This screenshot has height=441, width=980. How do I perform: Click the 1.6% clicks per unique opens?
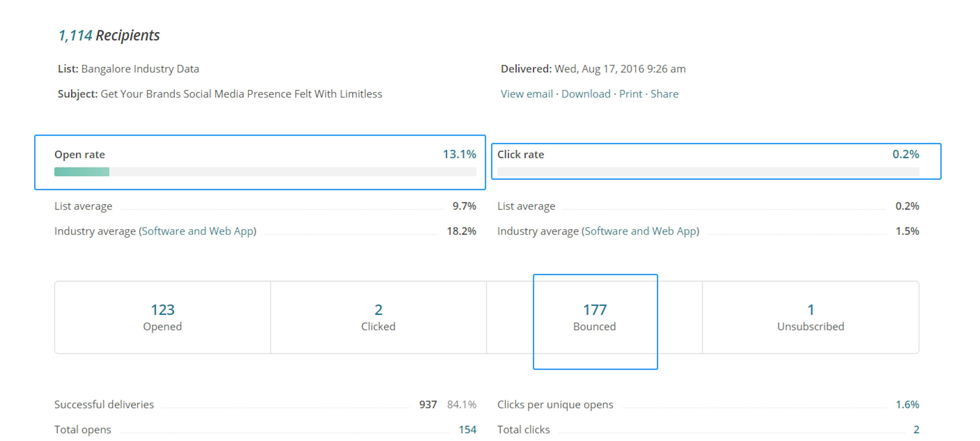click(907, 404)
